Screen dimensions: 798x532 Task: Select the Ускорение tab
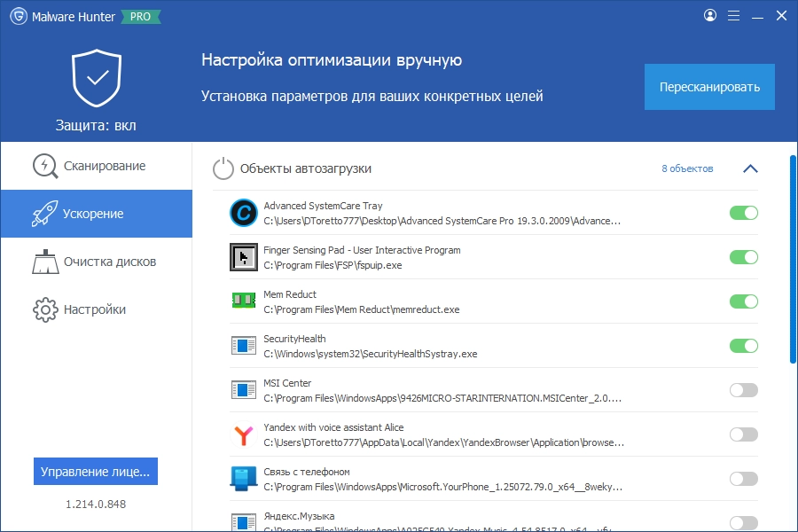tap(96, 214)
